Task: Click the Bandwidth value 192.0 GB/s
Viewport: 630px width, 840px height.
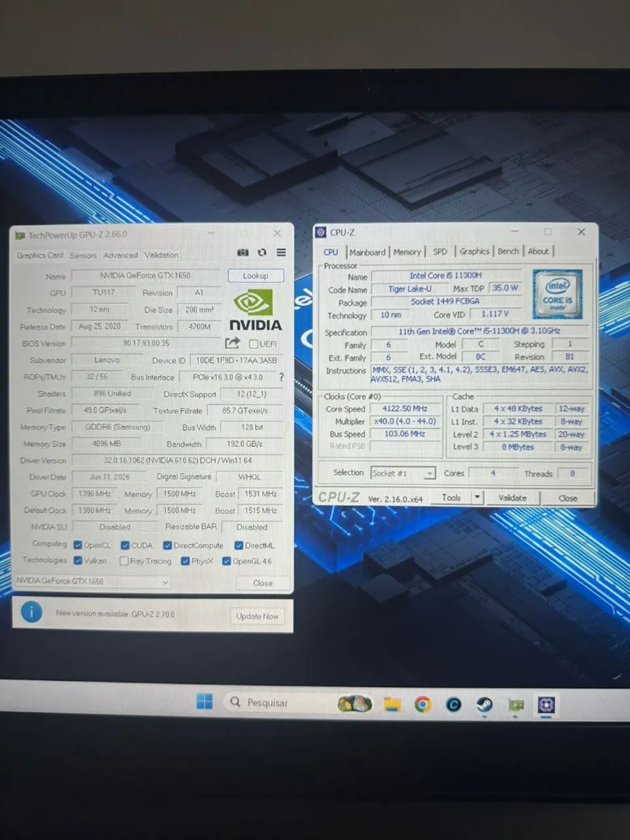Action: tap(245, 444)
